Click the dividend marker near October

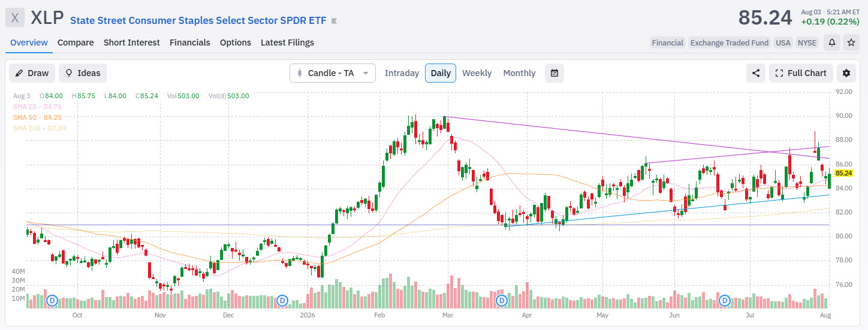52,299
